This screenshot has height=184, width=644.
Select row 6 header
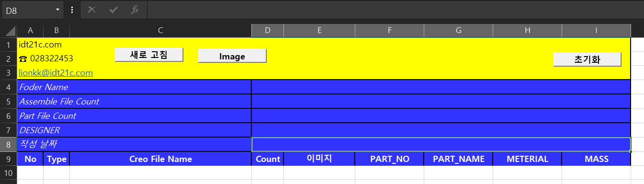coord(9,116)
